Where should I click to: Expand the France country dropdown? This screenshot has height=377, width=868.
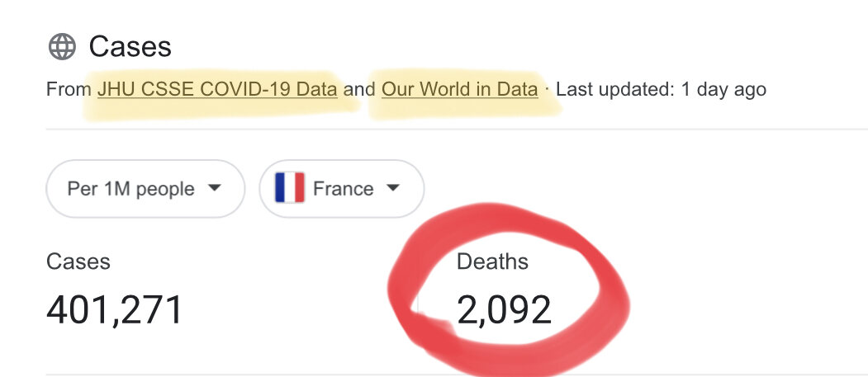click(x=342, y=188)
